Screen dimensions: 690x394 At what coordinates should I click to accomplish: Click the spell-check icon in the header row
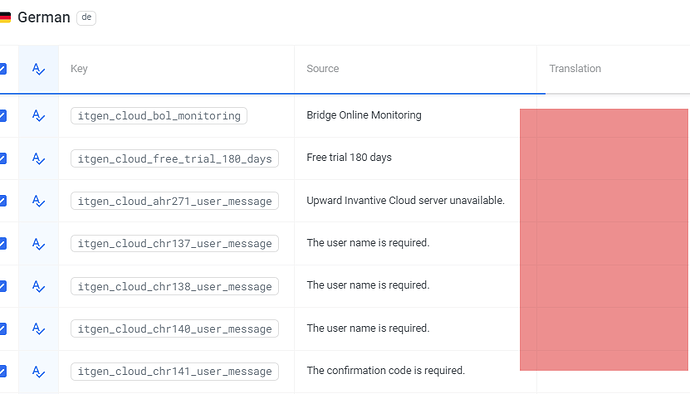(38, 69)
